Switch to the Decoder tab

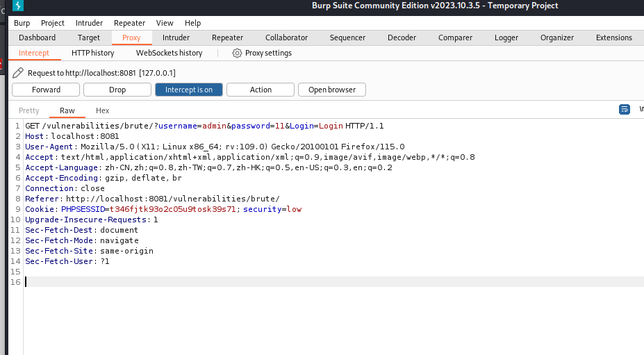pos(402,38)
